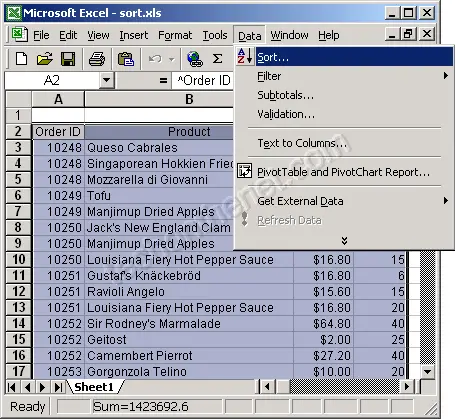Click the formula bar showing ^Order ID
Image resolution: width=455 pixels, height=419 pixels.
(x=203, y=80)
